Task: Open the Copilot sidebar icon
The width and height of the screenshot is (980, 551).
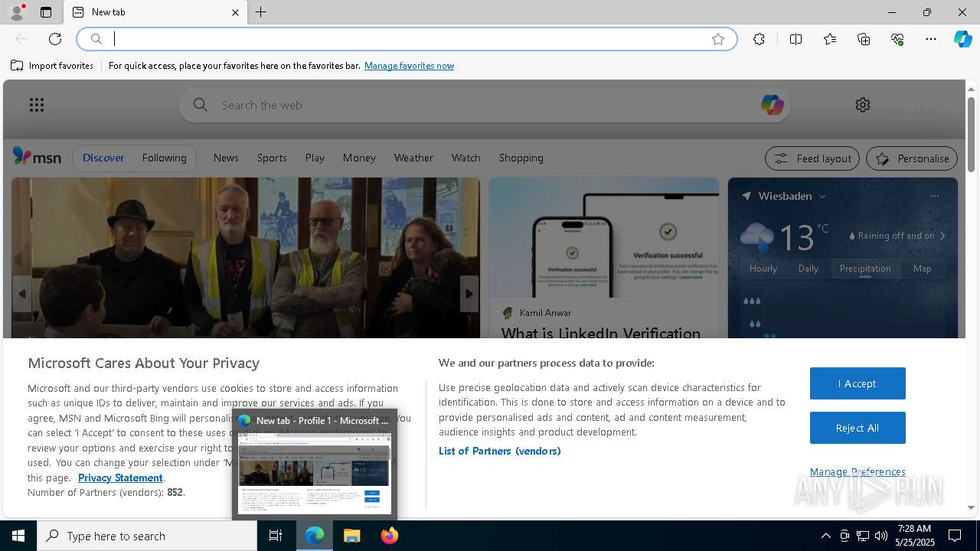Action: [962, 39]
